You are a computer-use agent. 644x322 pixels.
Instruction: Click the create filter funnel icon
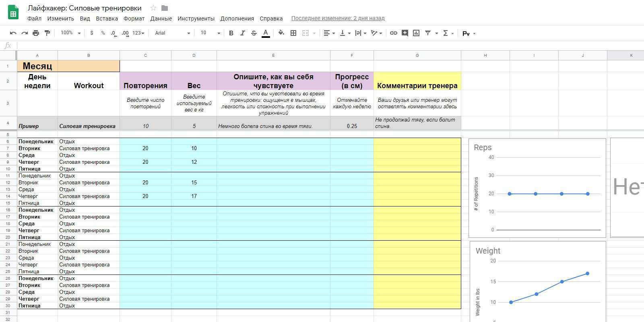pyautogui.click(x=428, y=33)
